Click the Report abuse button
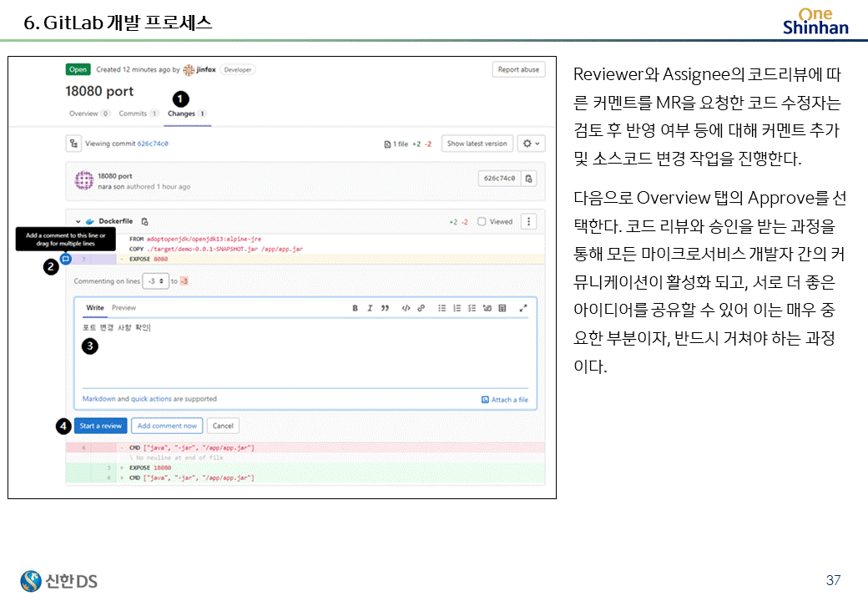The image size is (868, 601). (x=518, y=70)
